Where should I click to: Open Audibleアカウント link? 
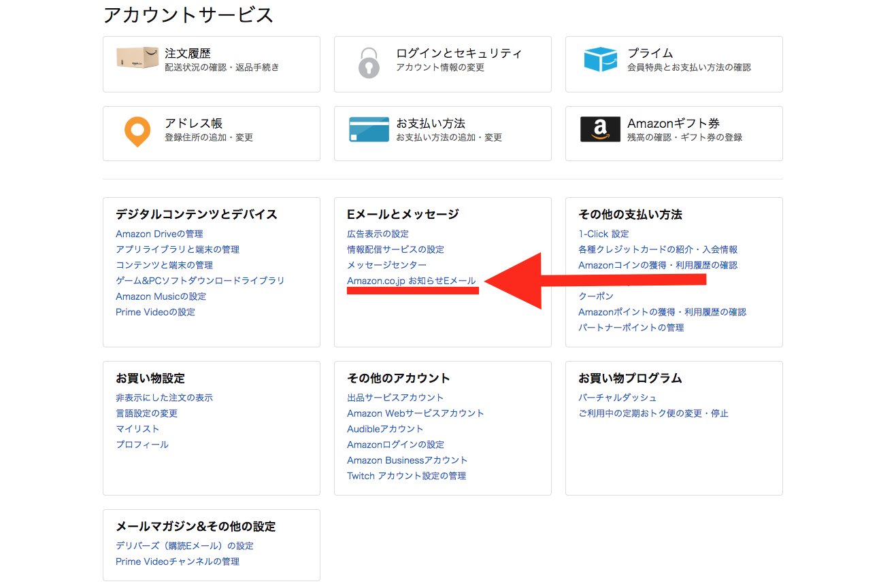point(385,429)
